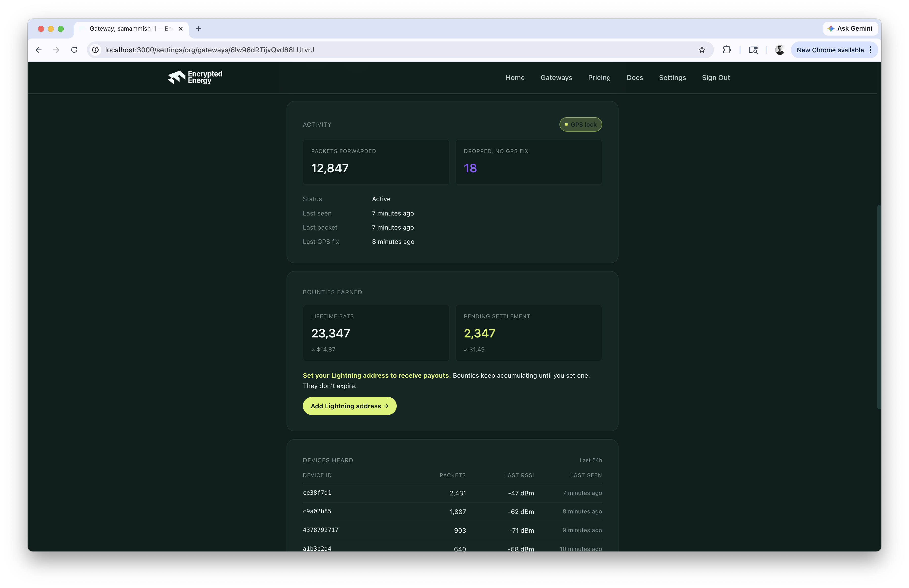
Task: Select the Gateway samammish-1 browser tab
Action: pos(131,29)
